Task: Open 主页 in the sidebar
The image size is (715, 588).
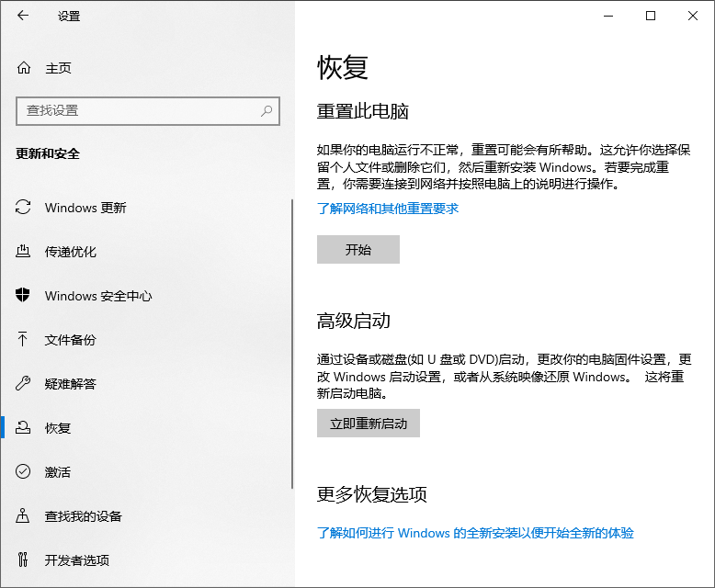Action: click(x=58, y=68)
